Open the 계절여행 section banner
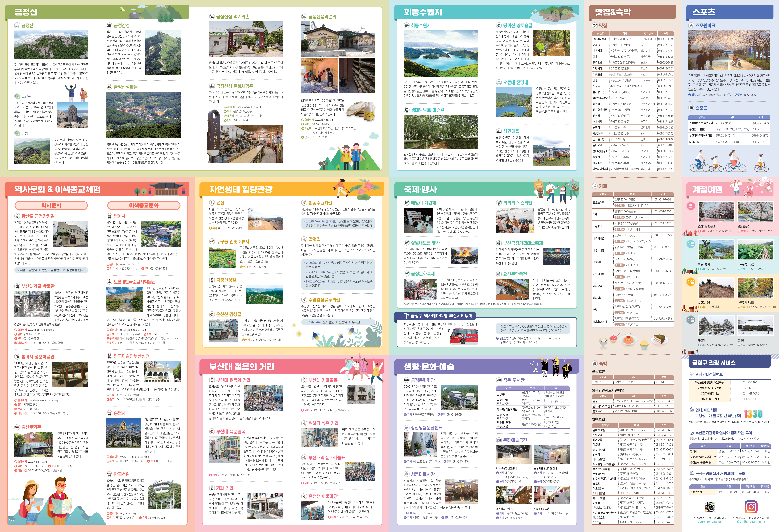 (730, 189)
